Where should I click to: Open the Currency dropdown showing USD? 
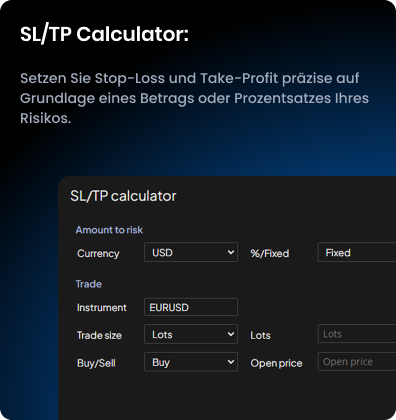pyautogui.click(x=191, y=252)
